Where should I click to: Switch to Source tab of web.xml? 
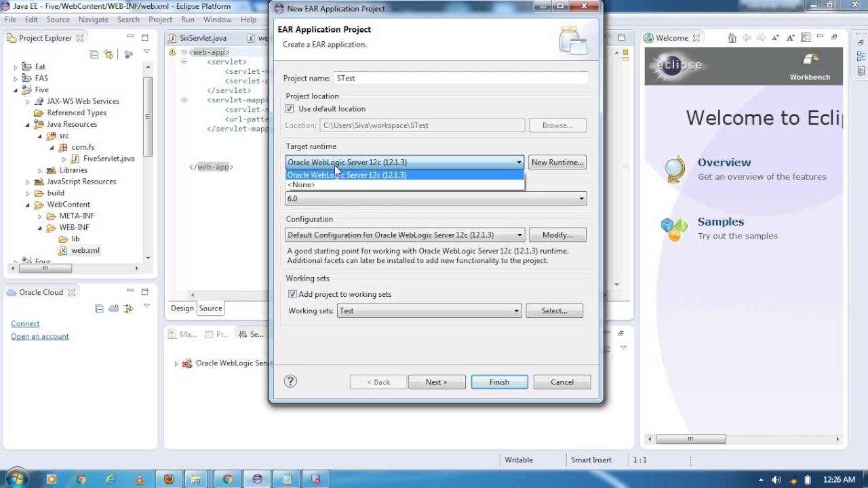tap(210, 308)
